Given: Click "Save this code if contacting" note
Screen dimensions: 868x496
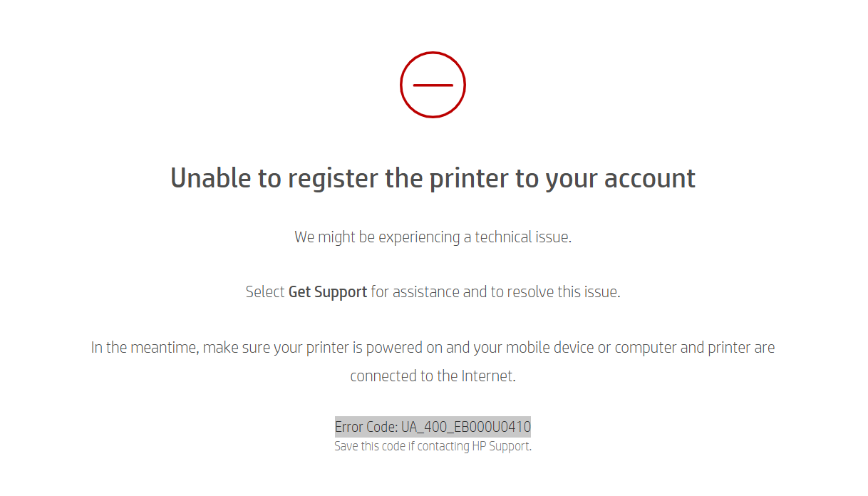Looking at the screenshot, I should 402,447.
